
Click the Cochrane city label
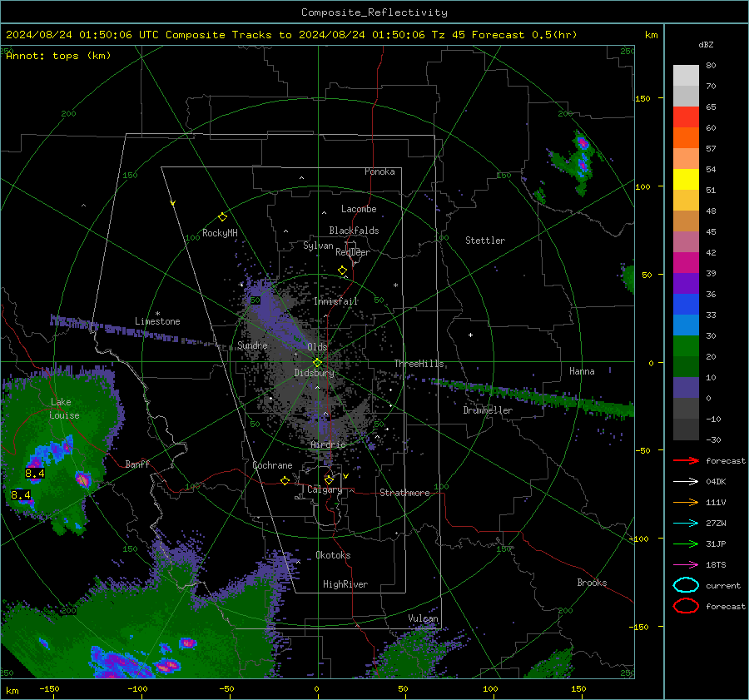[x=272, y=465]
